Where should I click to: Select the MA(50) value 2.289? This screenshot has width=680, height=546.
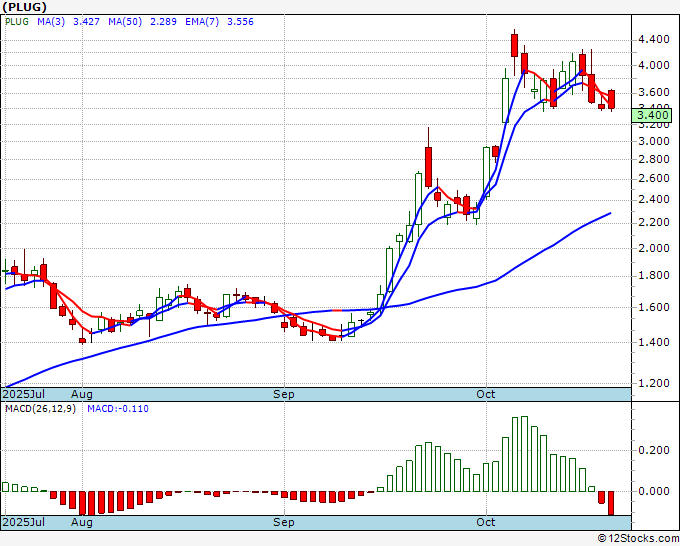pyautogui.click(x=163, y=22)
